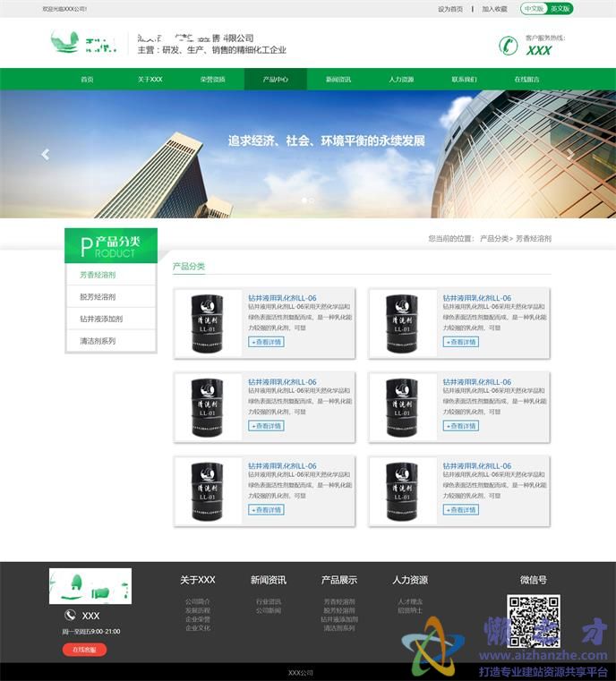Open footer link 公司新闻
This screenshot has width=616, height=681.
click(269, 610)
